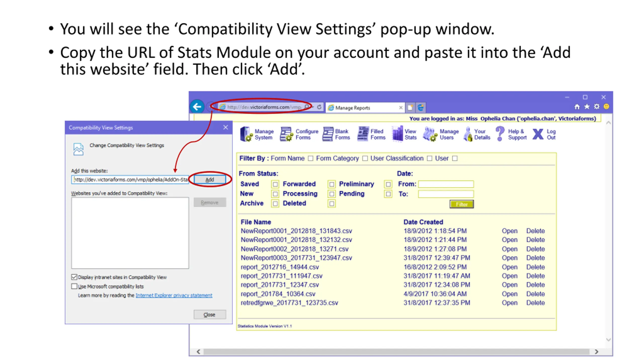Click file name NewReport0003_2017731_123947.csv

tap(296, 258)
